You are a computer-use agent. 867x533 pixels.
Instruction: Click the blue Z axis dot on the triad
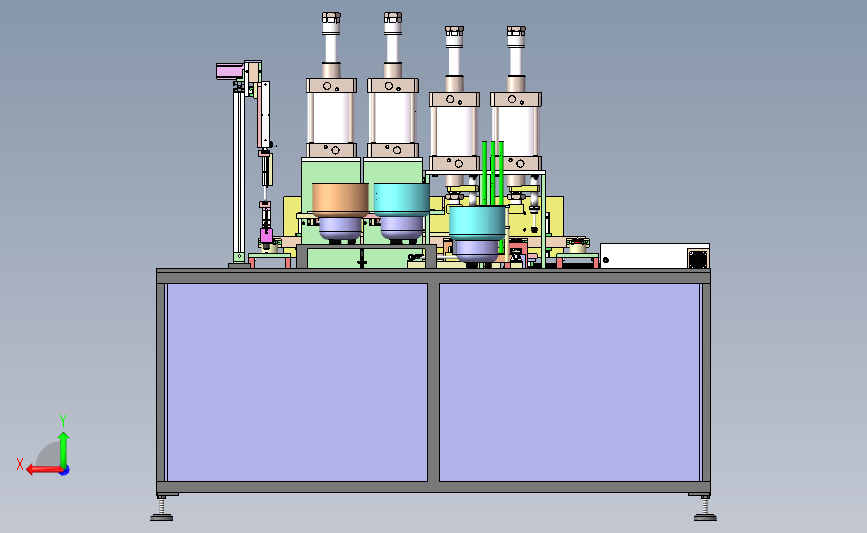click(65, 471)
